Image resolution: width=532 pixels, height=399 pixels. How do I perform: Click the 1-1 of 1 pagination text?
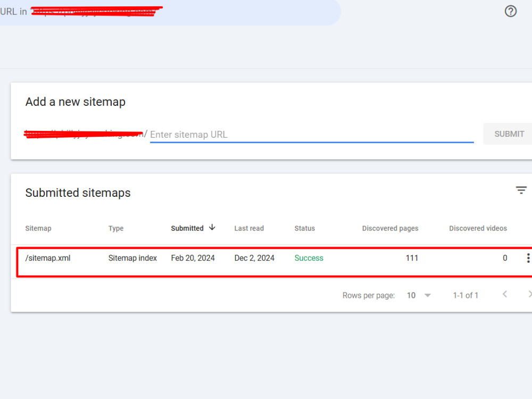[465, 295]
